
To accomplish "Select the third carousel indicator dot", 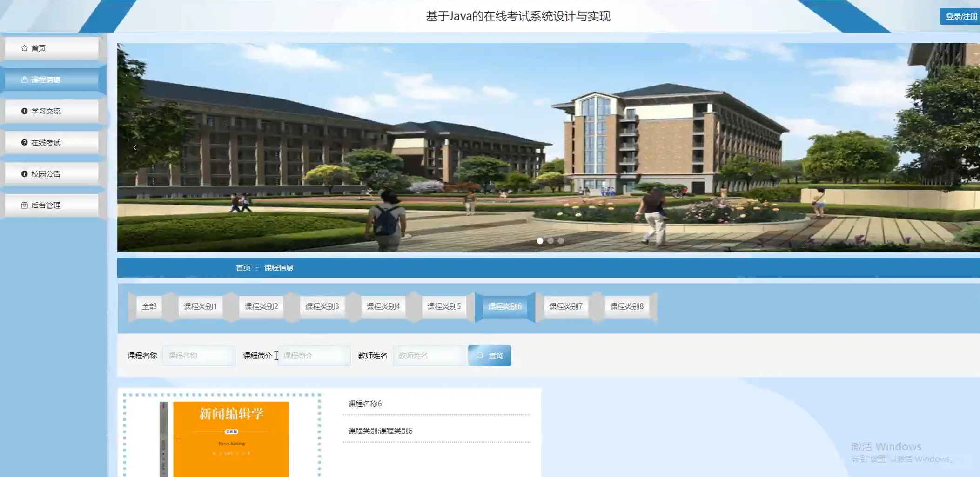I will tap(561, 241).
